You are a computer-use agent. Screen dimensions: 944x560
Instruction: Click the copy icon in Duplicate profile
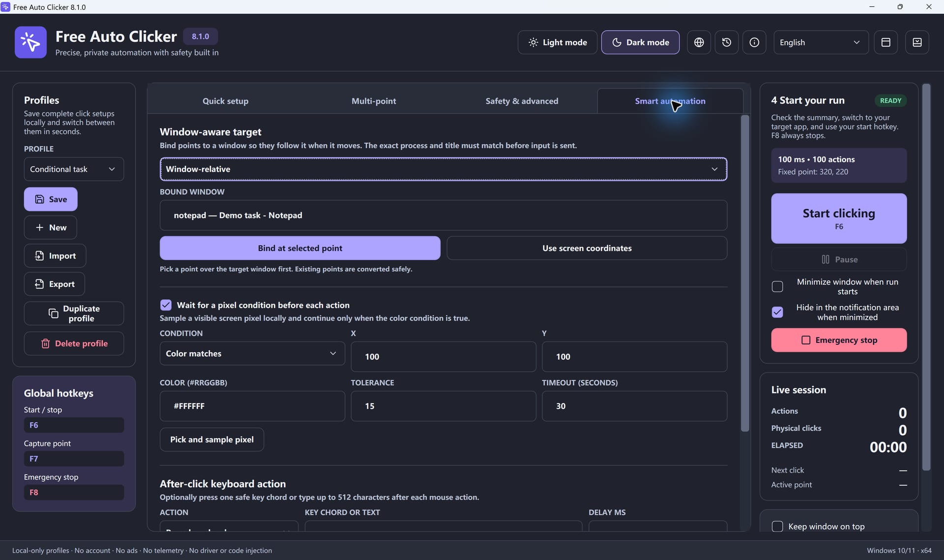[53, 313]
